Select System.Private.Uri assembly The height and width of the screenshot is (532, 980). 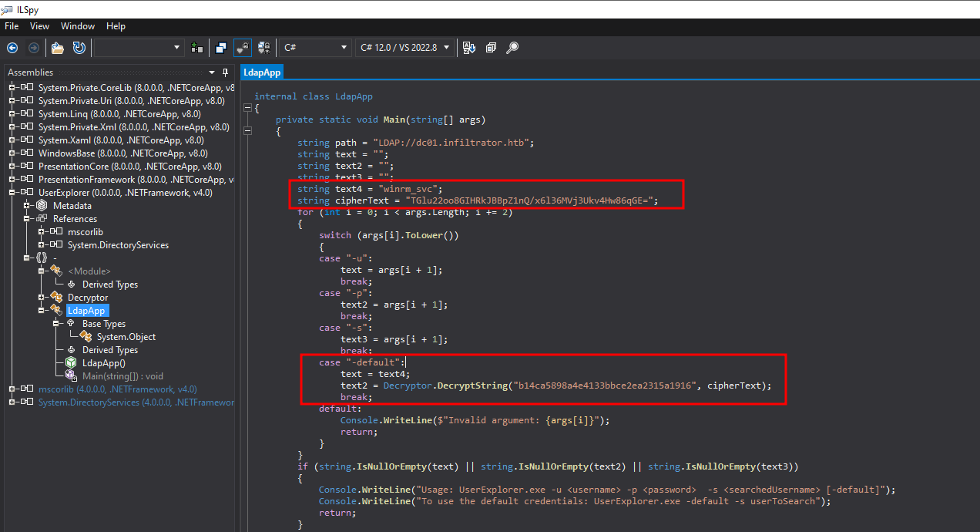[x=131, y=100]
